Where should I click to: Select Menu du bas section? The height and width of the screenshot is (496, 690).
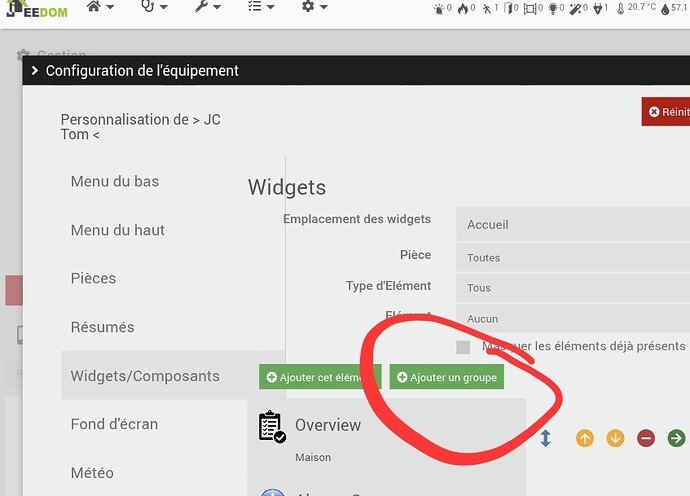tap(115, 181)
